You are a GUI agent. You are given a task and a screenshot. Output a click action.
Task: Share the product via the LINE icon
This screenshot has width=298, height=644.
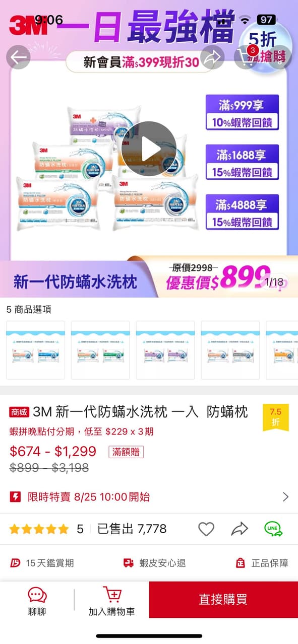[273, 529]
